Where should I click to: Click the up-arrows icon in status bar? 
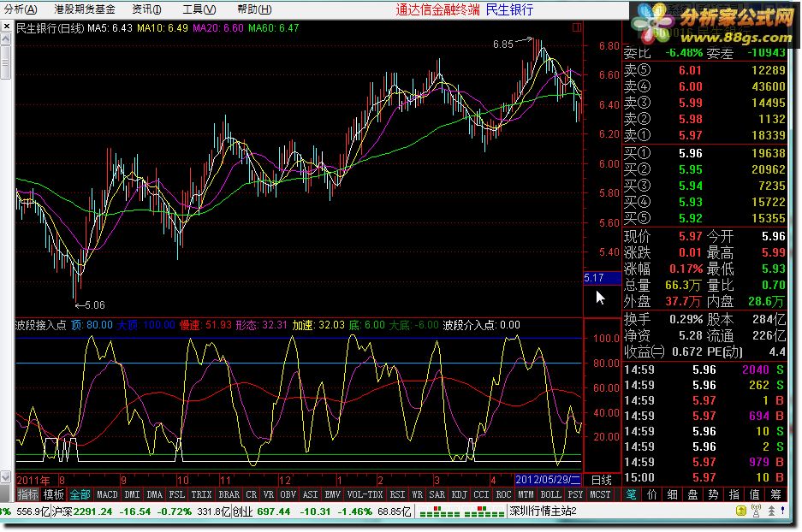click(771, 511)
